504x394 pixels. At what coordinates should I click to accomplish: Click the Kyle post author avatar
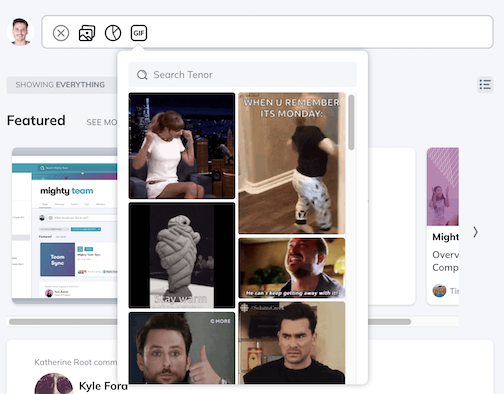click(x=54, y=383)
